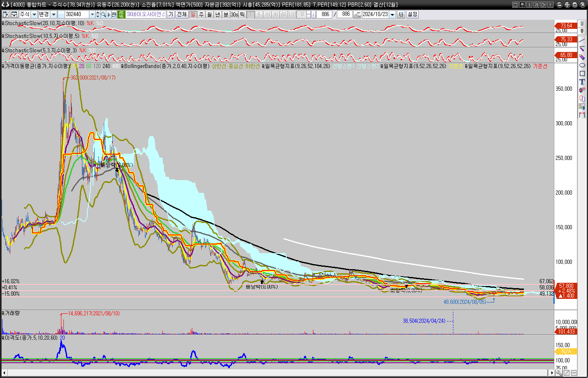Open the 설정 settings button
This screenshot has width=588, height=378.
click(413, 14)
